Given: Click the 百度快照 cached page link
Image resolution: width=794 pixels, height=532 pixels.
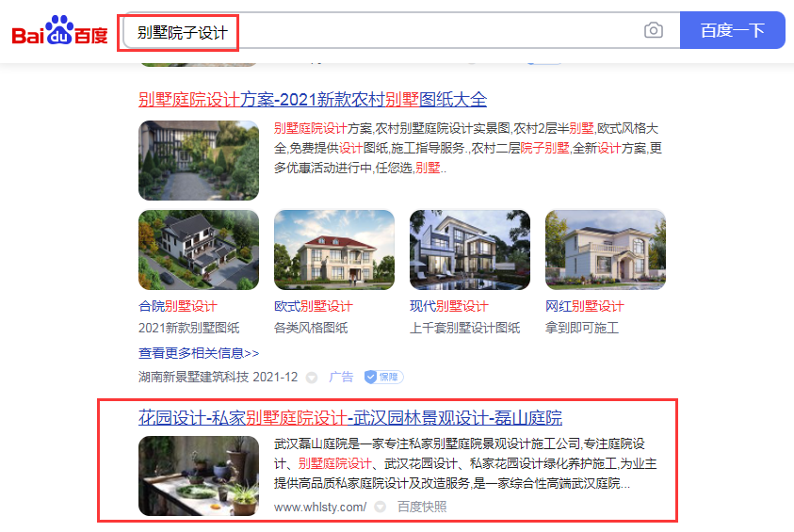Looking at the screenshot, I should (422, 507).
